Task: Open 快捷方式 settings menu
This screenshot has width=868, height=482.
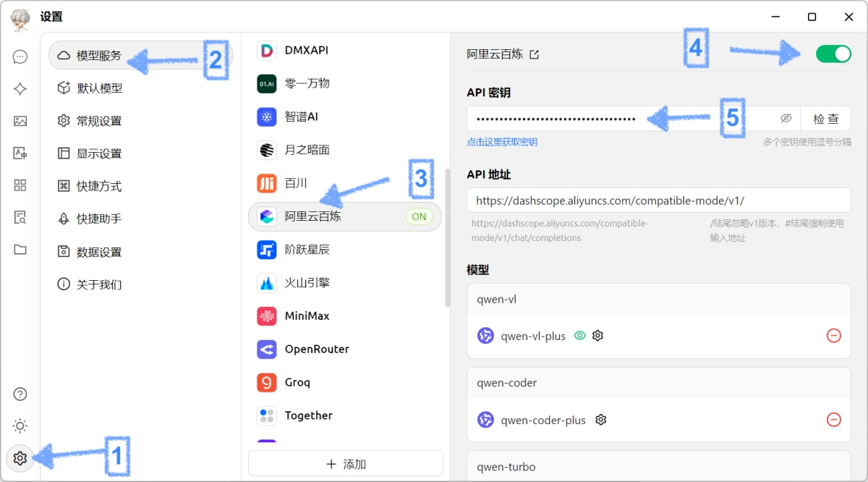Action: (x=140, y=186)
